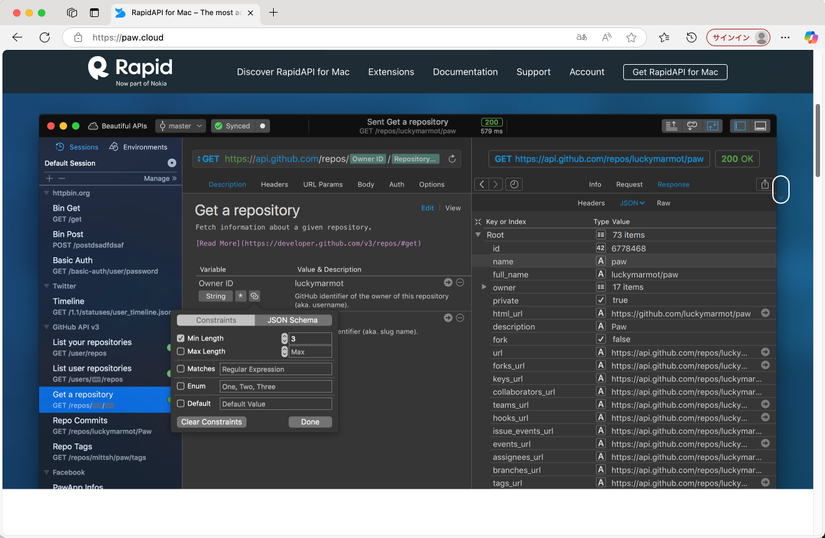Open the Environments tab in sidebar
This screenshot has height=538, width=825.
click(138, 147)
